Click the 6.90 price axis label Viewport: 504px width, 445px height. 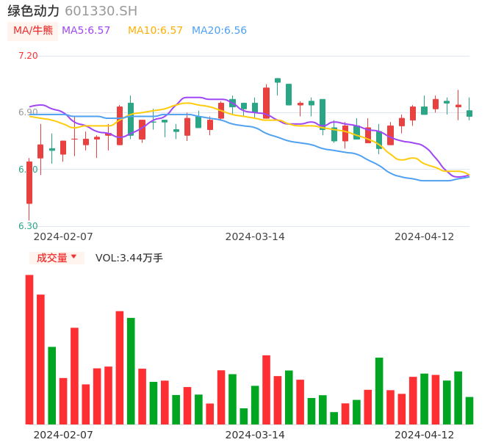(28, 112)
